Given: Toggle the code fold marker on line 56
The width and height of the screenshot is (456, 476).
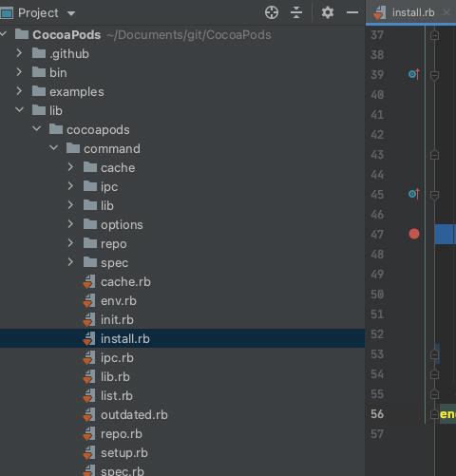Looking at the screenshot, I should [x=434, y=414].
